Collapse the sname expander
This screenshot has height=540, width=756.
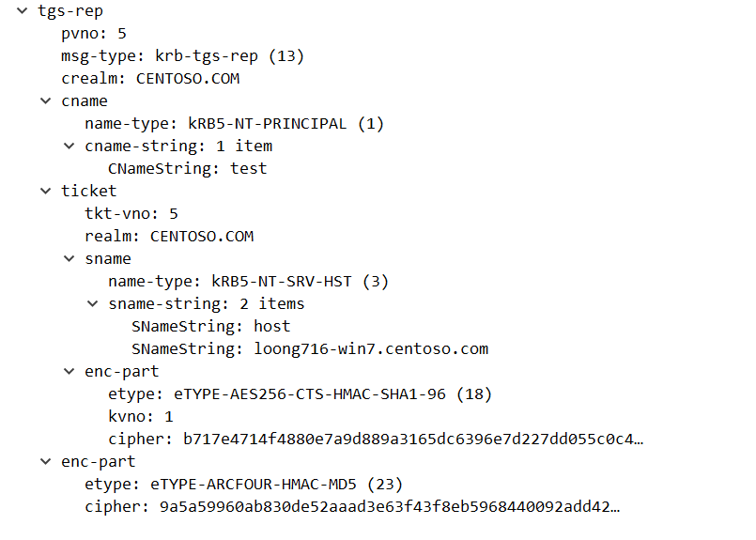pyautogui.click(x=69, y=259)
